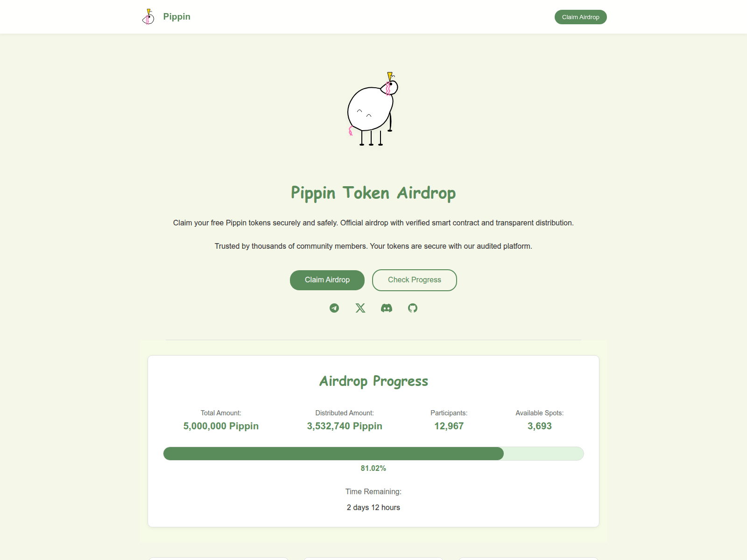This screenshot has height=560, width=747.
Task: Click the Pippin Token Airdrop title
Action: pyautogui.click(x=373, y=193)
